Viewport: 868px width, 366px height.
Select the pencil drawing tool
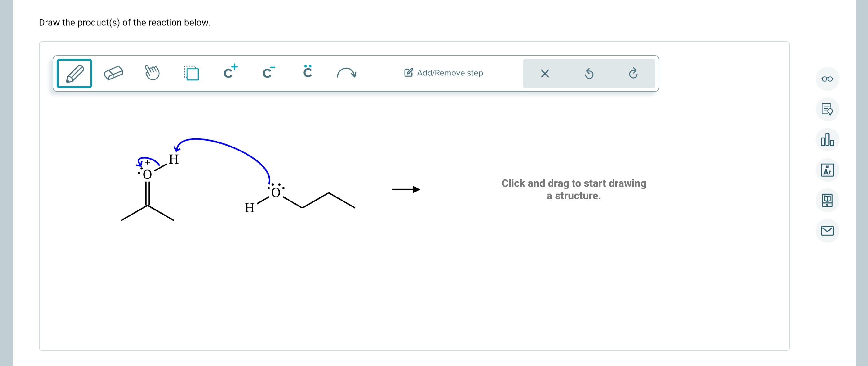click(74, 73)
